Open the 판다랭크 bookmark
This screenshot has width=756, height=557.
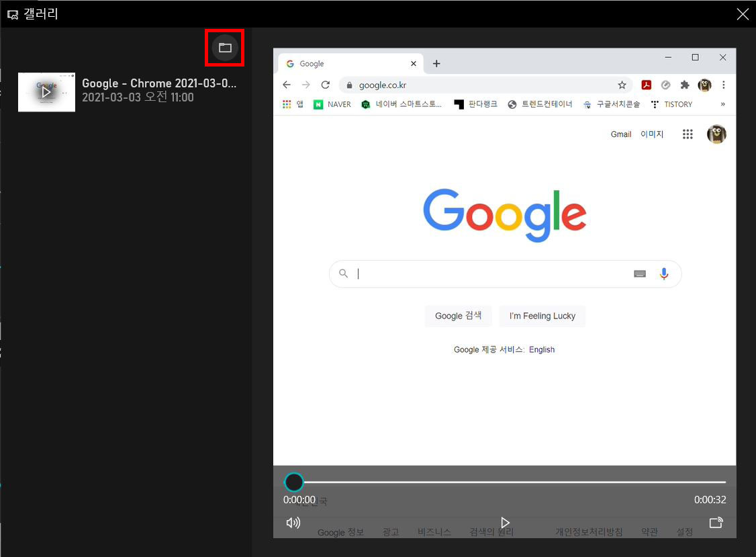[476, 104]
